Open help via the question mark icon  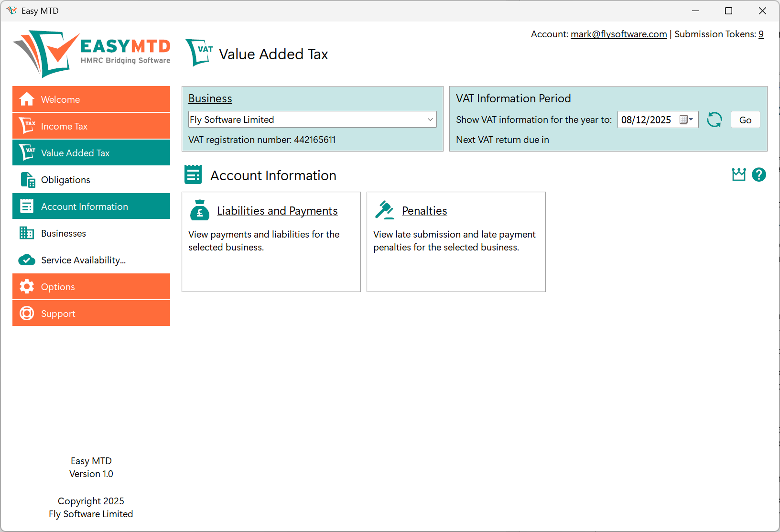(759, 174)
